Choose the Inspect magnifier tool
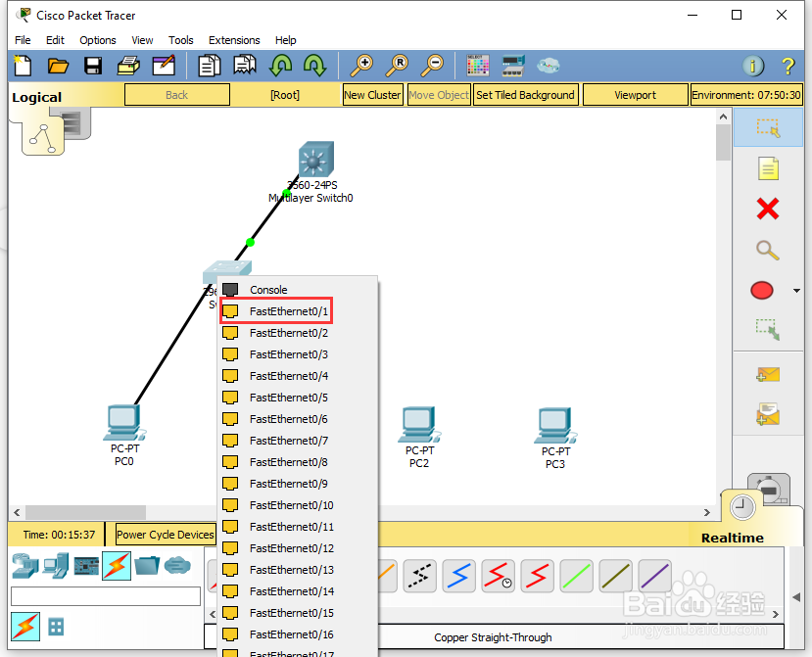The image size is (812, 657). (768, 250)
